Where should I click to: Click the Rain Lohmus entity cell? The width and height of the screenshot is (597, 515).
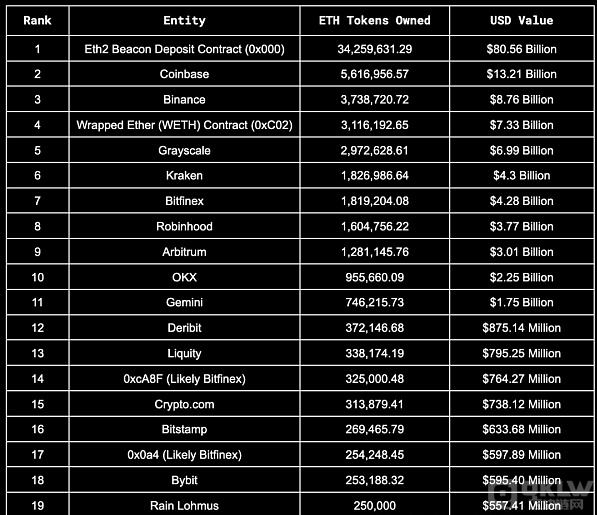[184, 505]
